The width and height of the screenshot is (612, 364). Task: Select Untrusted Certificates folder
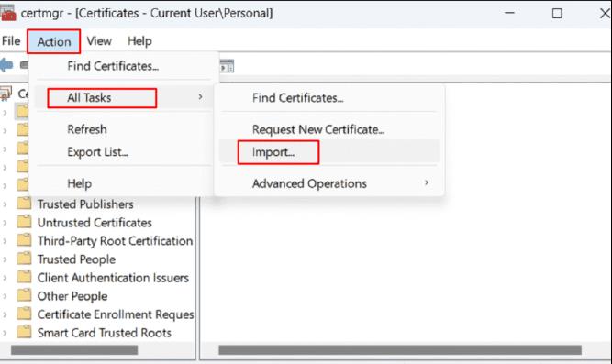(95, 223)
